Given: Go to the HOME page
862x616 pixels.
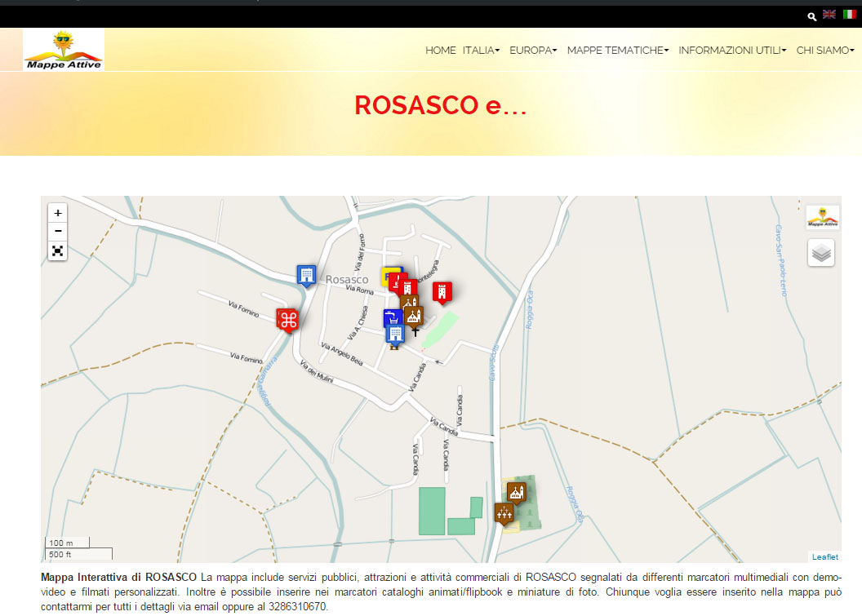Looking at the screenshot, I should 440,50.
